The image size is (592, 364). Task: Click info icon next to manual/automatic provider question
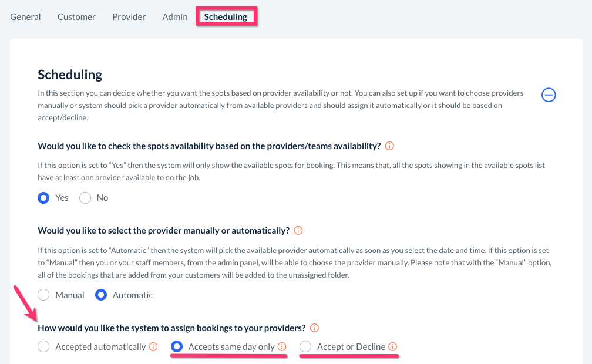pyautogui.click(x=298, y=230)
